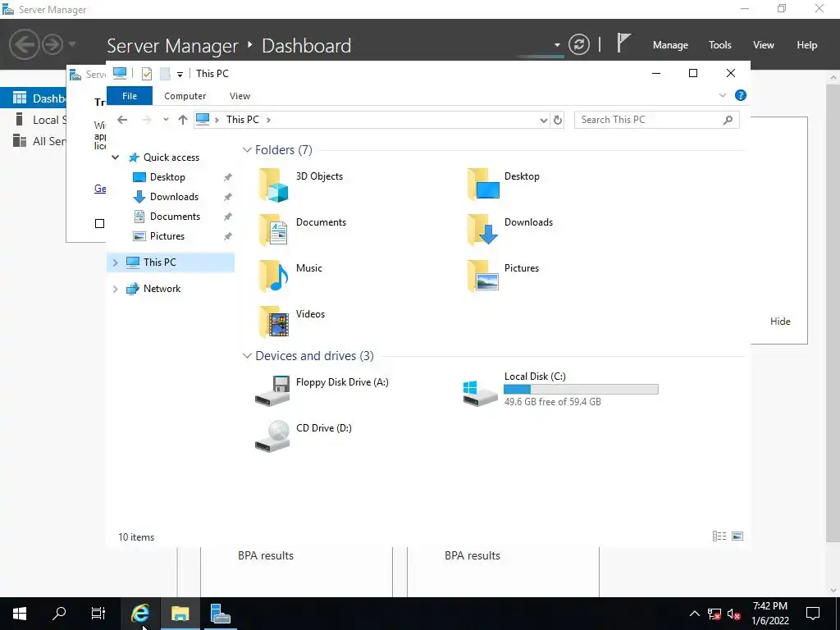Select CD Drive (D:)

(304, 436)
